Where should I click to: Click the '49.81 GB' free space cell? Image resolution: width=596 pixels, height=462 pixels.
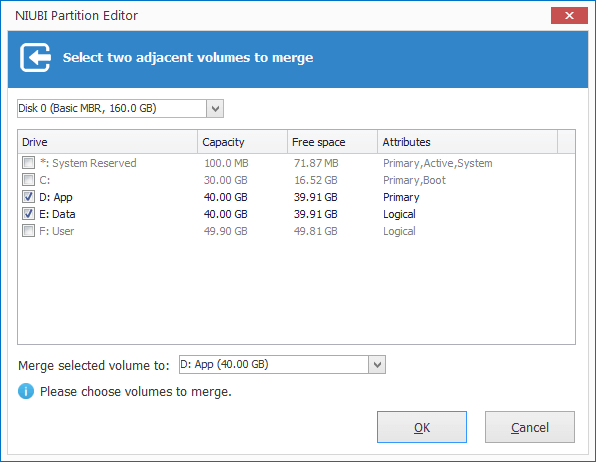(x=315, y=231)
